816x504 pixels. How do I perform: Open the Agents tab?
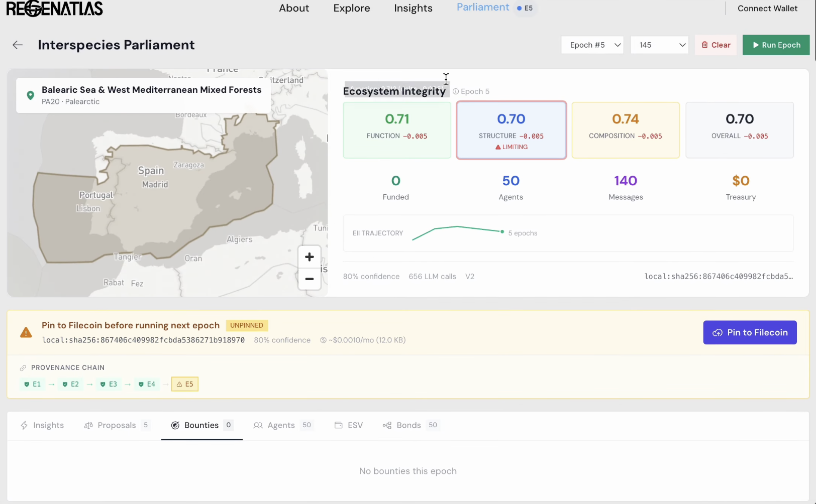[281, 425]
